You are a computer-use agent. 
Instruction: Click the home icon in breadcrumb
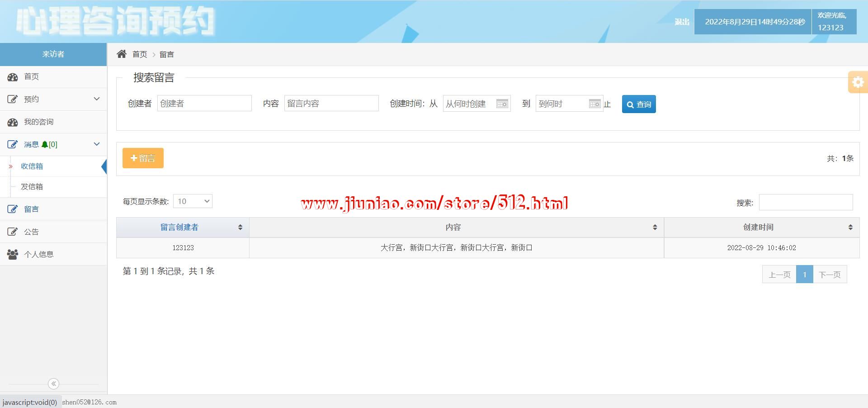pos(122,54)
